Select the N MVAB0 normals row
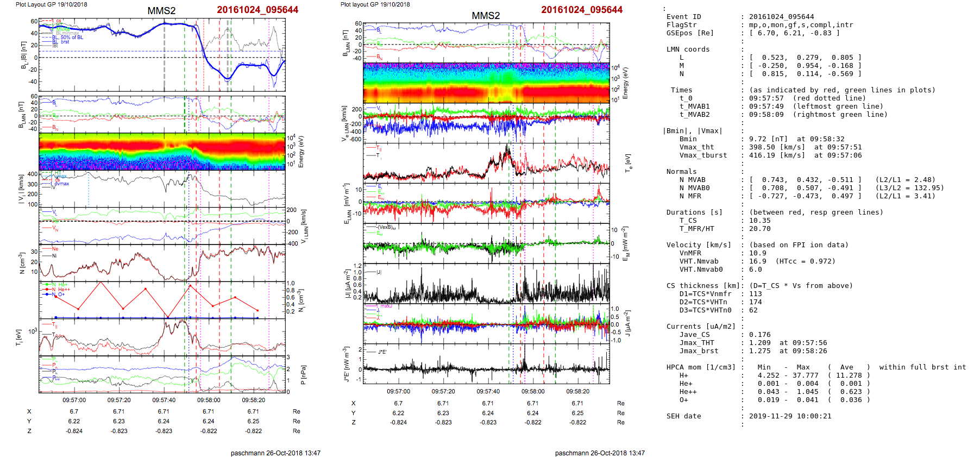This screenshot has width=980, height=457. tap(805, 188)
